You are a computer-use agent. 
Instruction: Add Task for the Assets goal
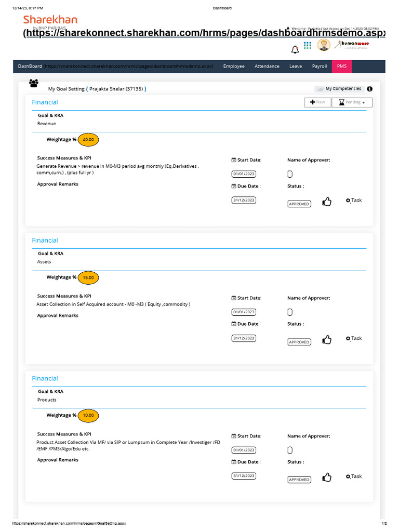click(354, 338)
